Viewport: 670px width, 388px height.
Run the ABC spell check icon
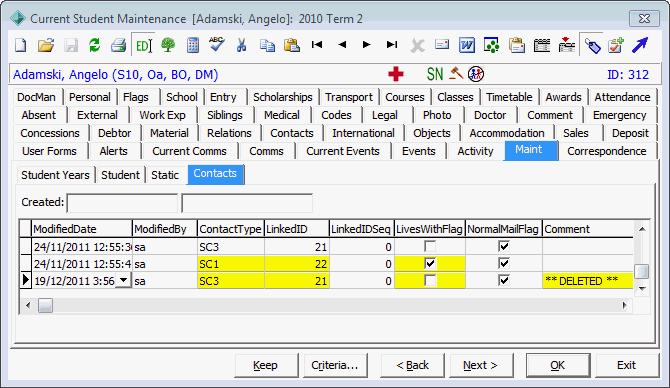click(x=217, y=44)
